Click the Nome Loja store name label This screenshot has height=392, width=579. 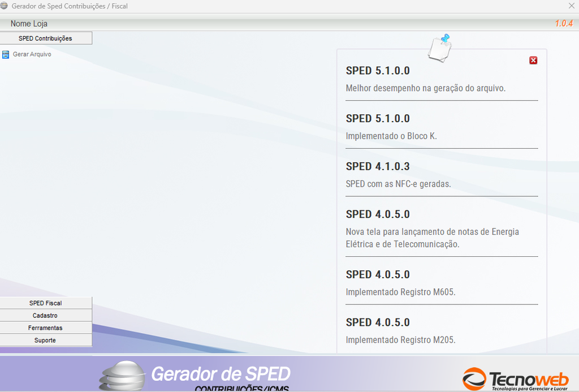29,24
